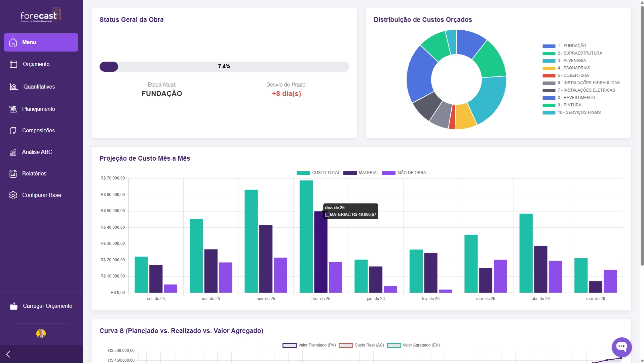644x363 pixels.
Task: Click 5 - COBERTURA red legend swatch
Action: (548, 76)
